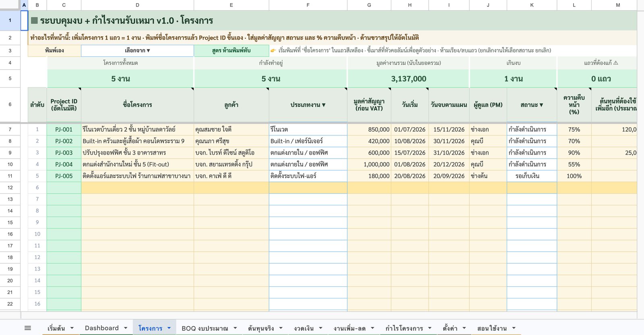The height and width of the screenshot is (335, 644).
Task: Expand the กำไรโครงการ tab options arrow
Action: [430, 328]
